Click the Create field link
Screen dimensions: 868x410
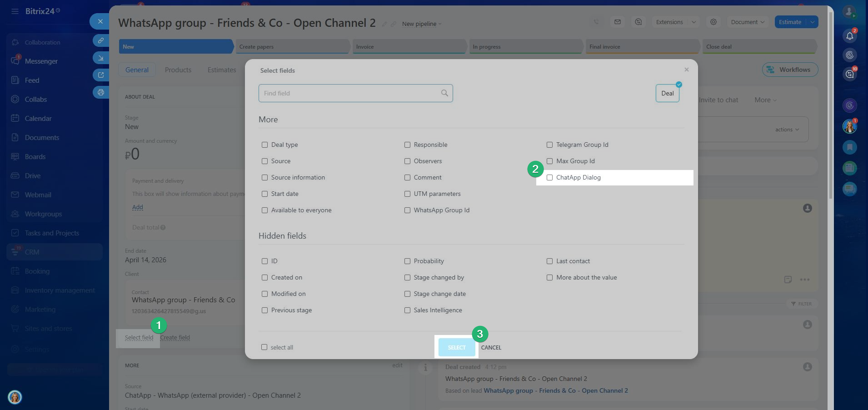(x=175, y=338)
